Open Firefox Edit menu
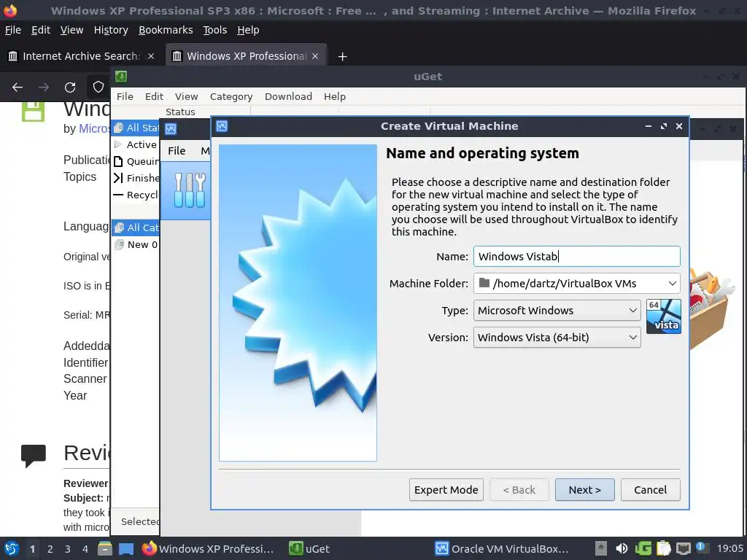This screenshot has height=560, width=747. 41,30
